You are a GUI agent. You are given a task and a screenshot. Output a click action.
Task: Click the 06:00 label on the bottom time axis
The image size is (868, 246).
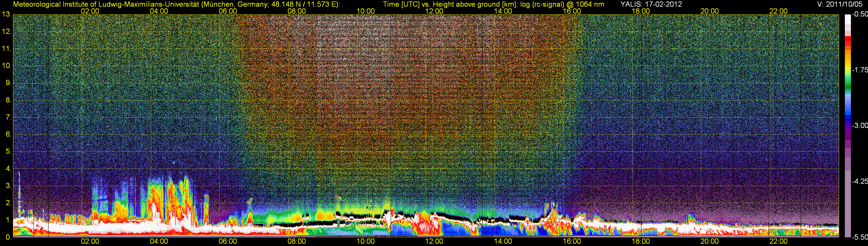228,242
